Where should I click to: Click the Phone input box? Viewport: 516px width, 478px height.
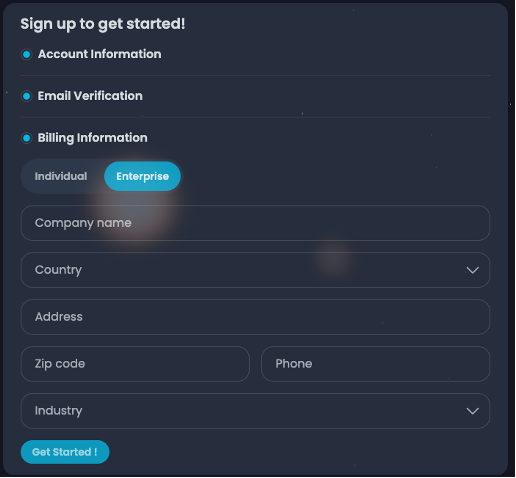pos(376,364)
